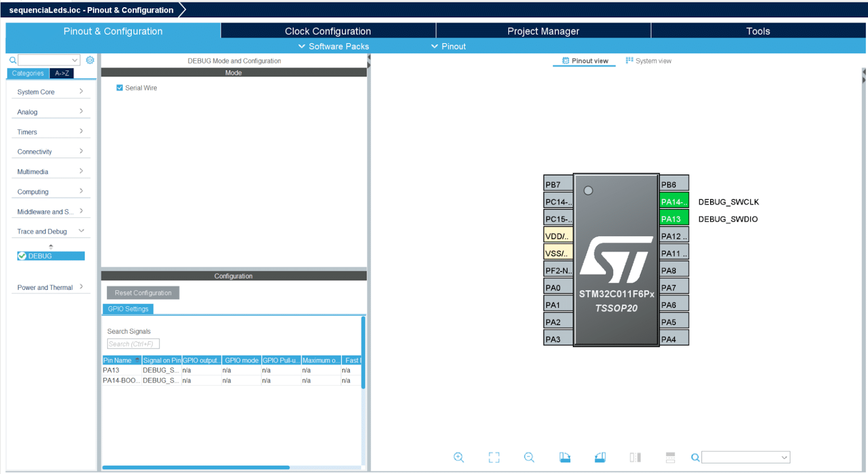Click the search magnifier in the pinout toolbar
Image resolution: width=868 pixels, height=474 pixels.
[695, 458]
